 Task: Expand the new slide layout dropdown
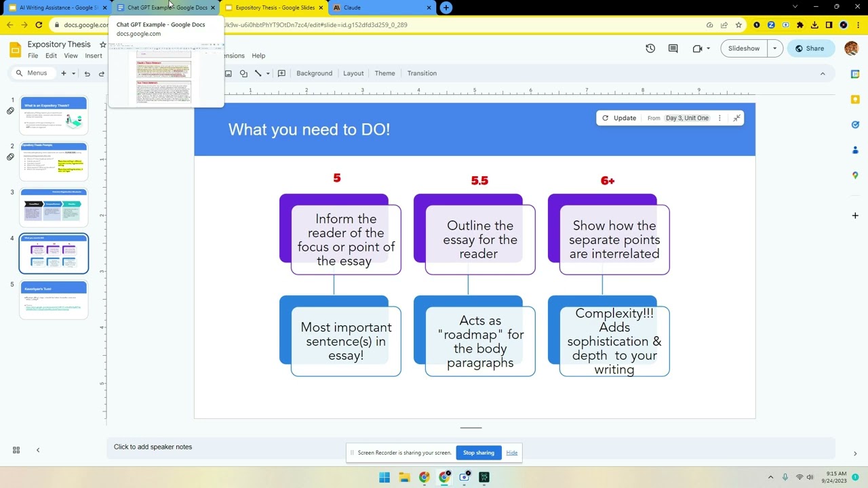pos(73,73)
